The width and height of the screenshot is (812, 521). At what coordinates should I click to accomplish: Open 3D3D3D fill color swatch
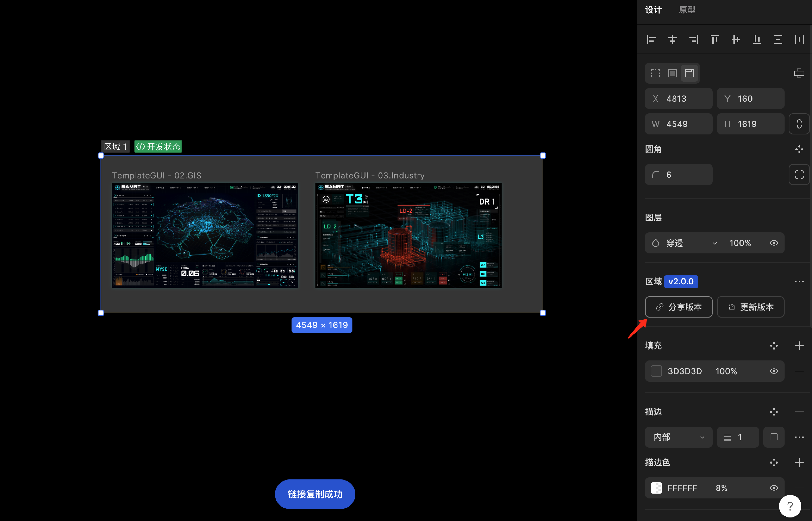pyautogui.click(x=656, y=371)
